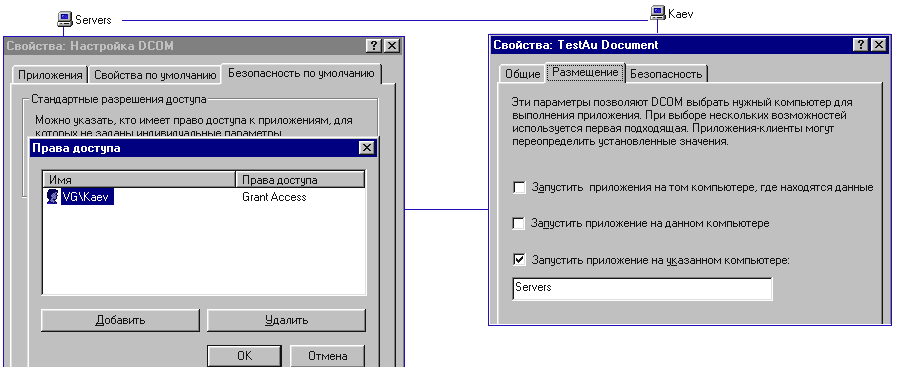Click the Kaev network label
This screenshot has height=367, width=908.
pos(680,13)
